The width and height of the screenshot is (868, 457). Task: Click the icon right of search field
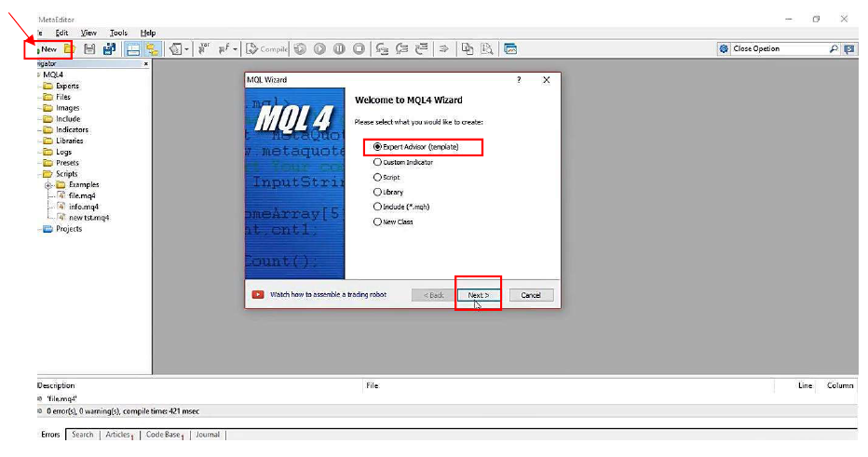849,49
